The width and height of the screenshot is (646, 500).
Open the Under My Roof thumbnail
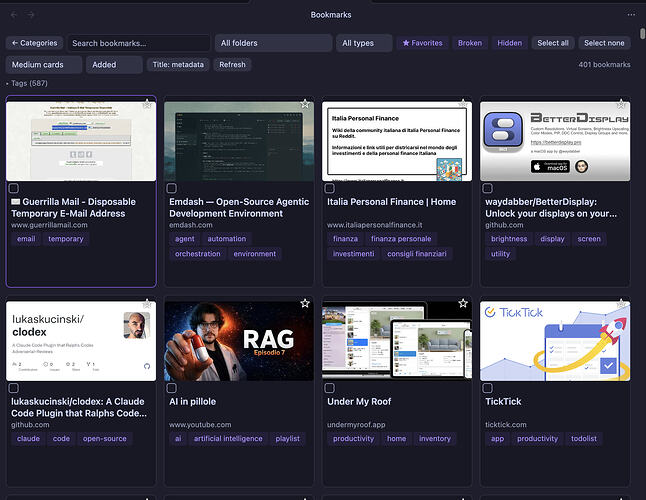(x=397, y=341)
